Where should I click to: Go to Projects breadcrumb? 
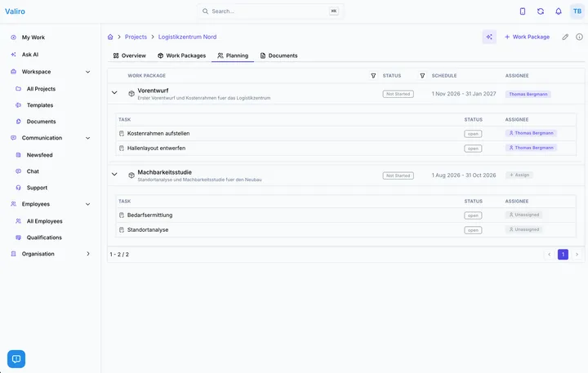point(136,37)
